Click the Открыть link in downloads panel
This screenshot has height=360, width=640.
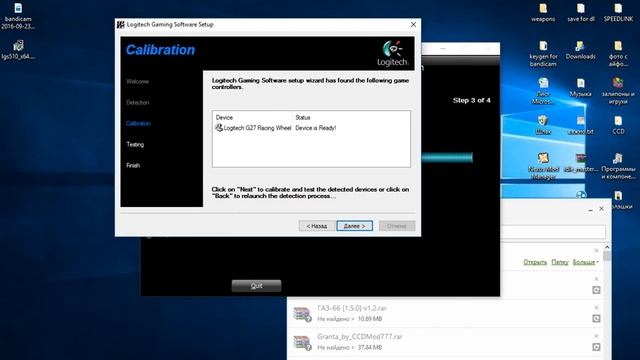[535, 262]
